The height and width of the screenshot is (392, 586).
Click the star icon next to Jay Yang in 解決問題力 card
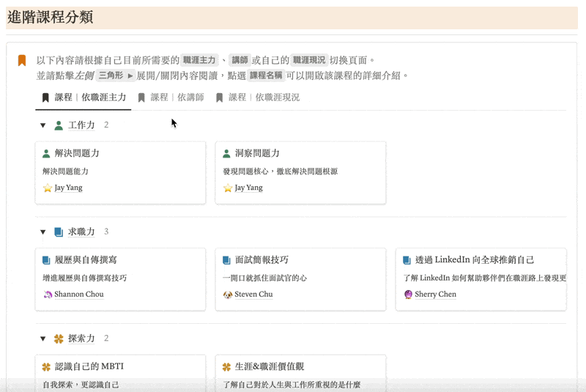[x=48, y=188]
